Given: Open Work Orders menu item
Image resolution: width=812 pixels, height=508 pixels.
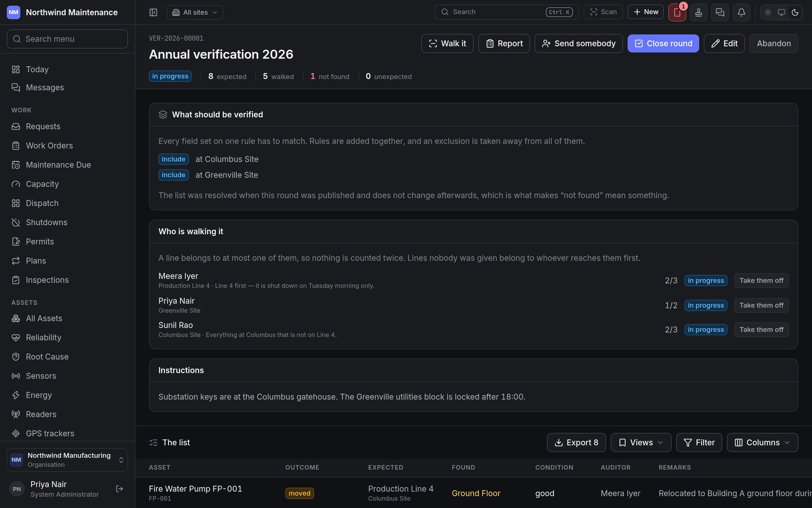Looking at the screenshot, I should click(x=67, y=145).
